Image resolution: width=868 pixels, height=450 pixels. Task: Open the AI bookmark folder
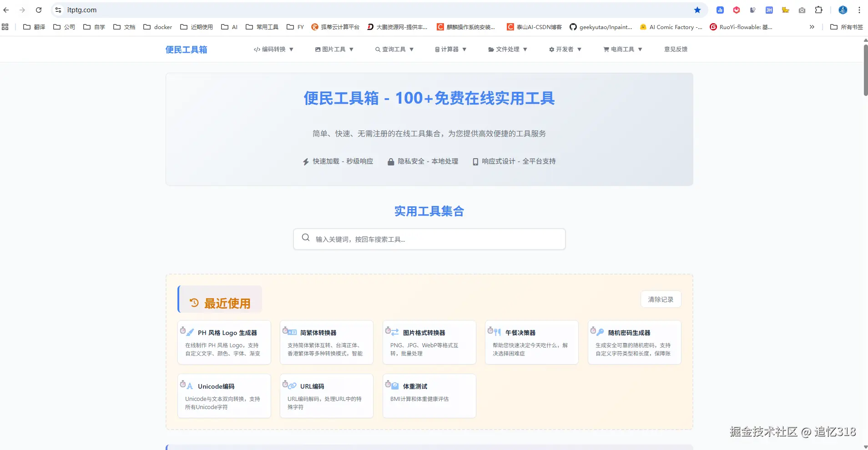click(x=229, y=27)
